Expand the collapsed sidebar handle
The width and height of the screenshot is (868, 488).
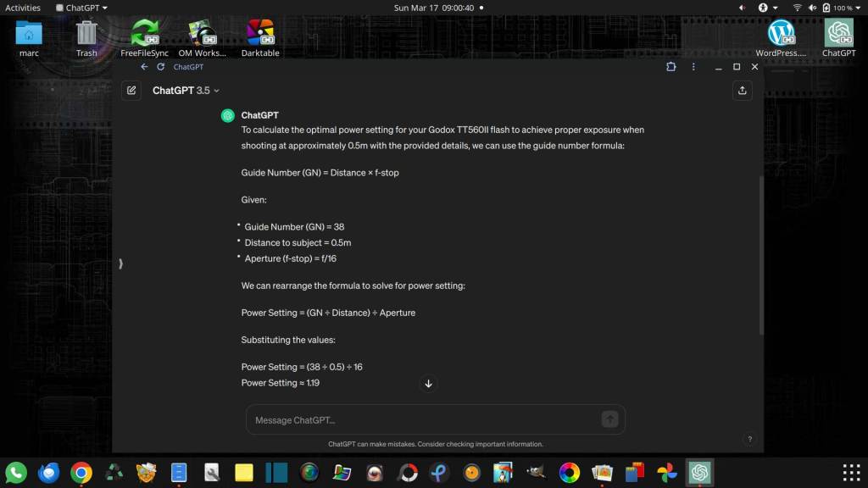tap(120, 264)
